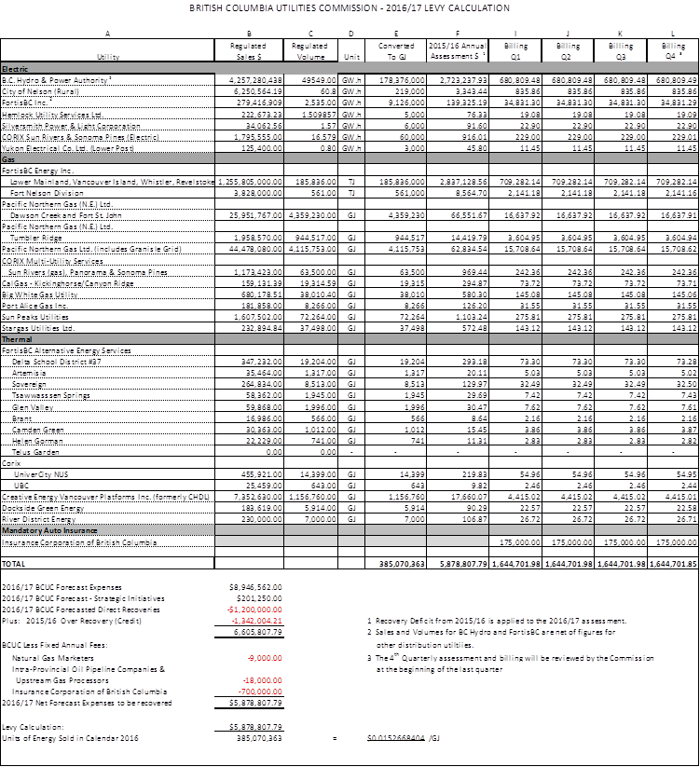Click the FortisBC Inc. utility name cell
Image resolution: width=700 pixels, height=767 pixels.
pyautogui.click(x=27, y=103)
